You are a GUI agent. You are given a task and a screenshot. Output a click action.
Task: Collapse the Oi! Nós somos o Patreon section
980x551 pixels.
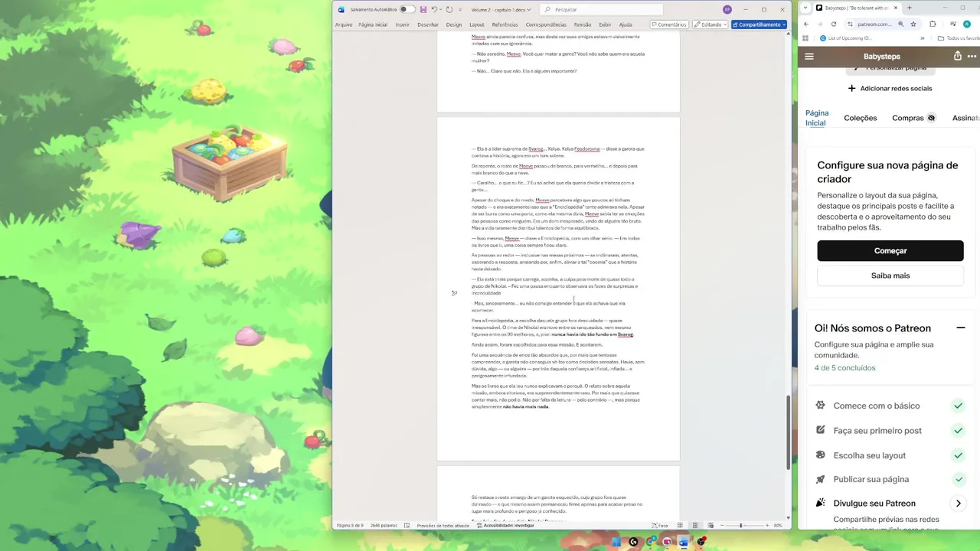[x=960, y=328]
